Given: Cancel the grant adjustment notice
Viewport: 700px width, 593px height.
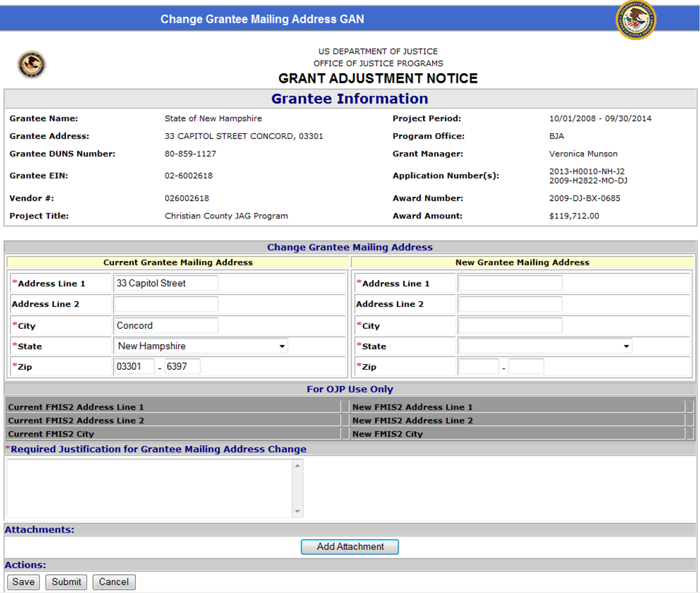Looking at the screenshot, I should click(x=114, y=582).
